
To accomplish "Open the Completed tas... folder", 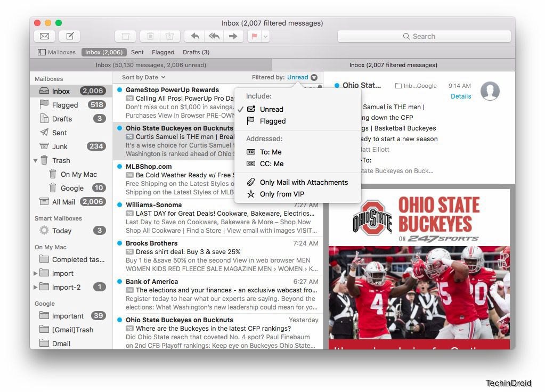I will click(71, 259).
